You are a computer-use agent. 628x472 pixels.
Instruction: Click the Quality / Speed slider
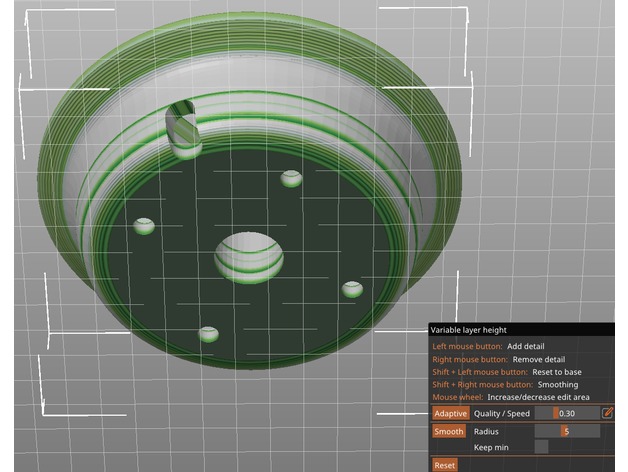click(x=566, y=413)
